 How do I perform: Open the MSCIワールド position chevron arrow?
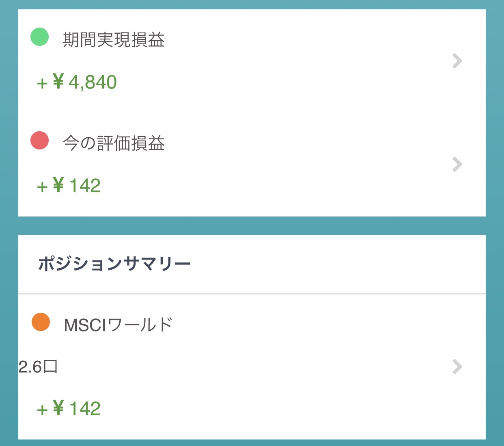[x=457, y=366]
